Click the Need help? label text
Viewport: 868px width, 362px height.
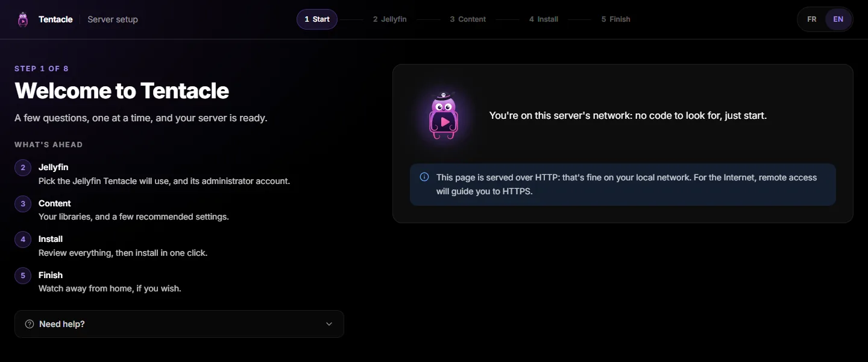click(x=62, y=324)
